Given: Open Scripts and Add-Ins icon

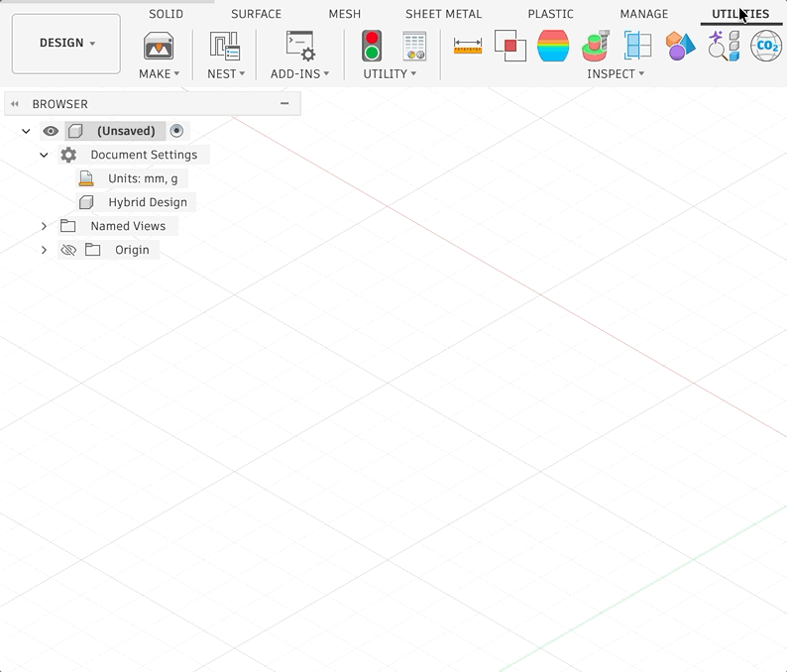Looking at the screenshot, I should [299, 47].
